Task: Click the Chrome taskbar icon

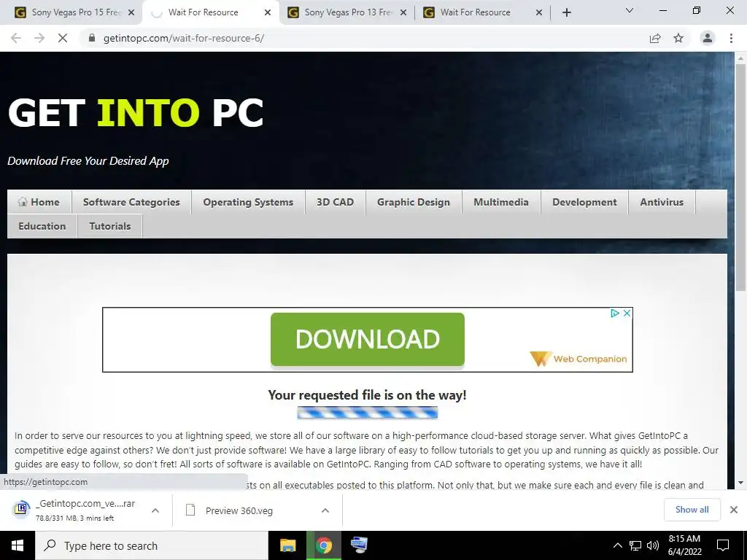Action: pyautogui.click(x=323, y=545)
